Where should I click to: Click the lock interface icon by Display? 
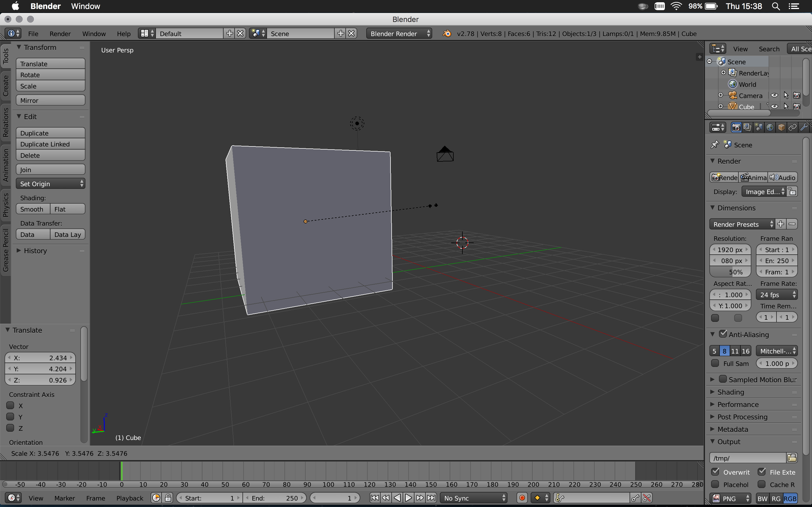point(793,192)
